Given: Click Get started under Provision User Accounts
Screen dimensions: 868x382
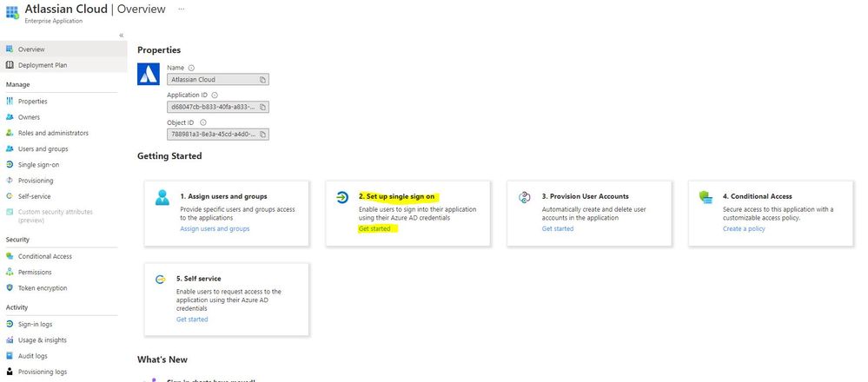Looking at the screenshot, I should [x=558, y=229].
